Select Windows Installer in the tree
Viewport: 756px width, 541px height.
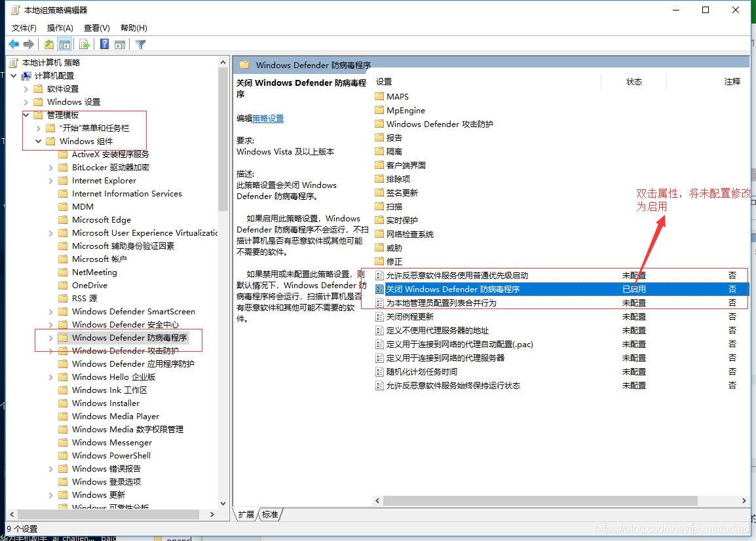click(105, 403)
